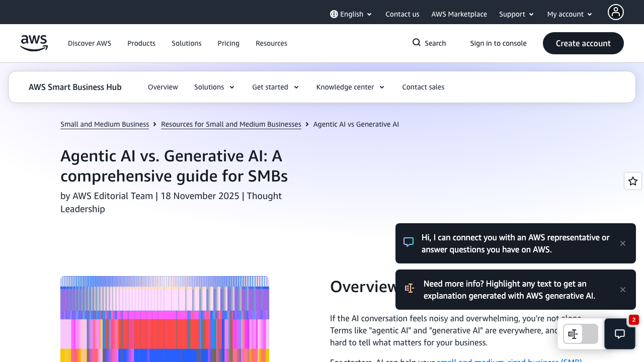This screenshot has width=644, height=362.
Task: Click the search magnifier icon
Action: [x=417, y=43]
